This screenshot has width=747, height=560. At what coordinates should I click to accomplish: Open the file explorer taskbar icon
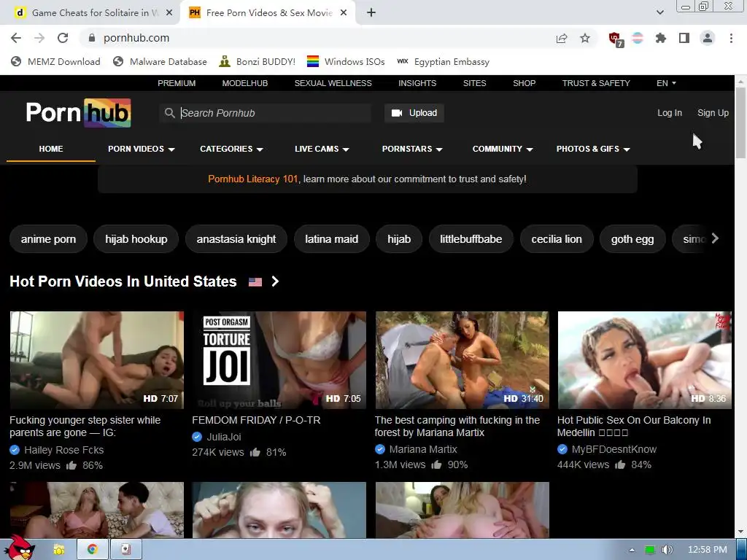(x=58, y=550)
